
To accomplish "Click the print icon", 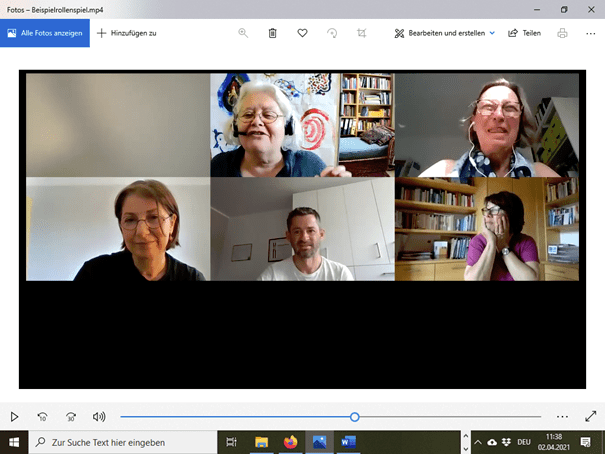I will pos(562,33).
